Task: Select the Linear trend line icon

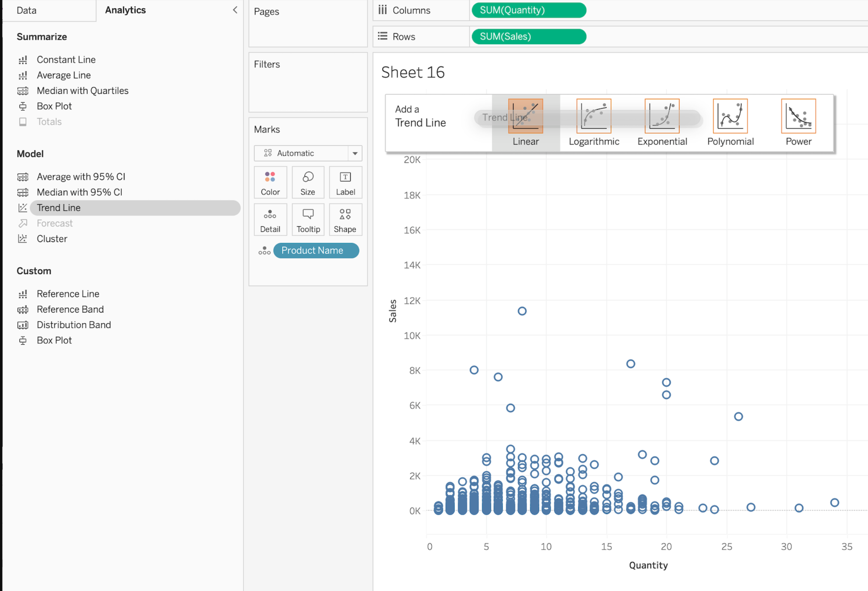Action: [525, 116]
